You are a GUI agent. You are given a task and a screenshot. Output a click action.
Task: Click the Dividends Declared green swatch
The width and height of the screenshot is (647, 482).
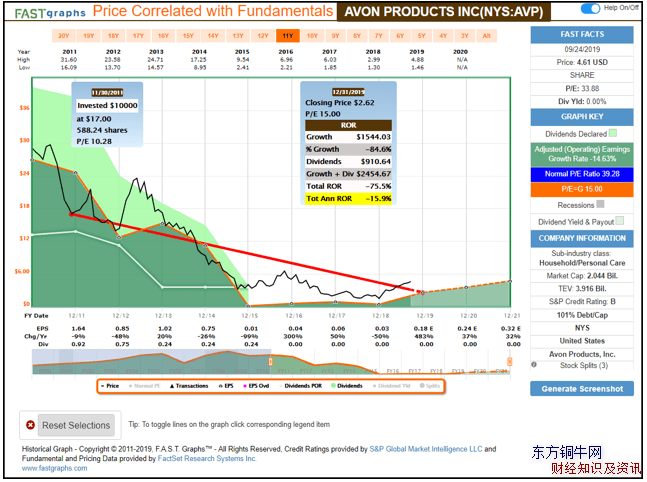coord(613,133)
